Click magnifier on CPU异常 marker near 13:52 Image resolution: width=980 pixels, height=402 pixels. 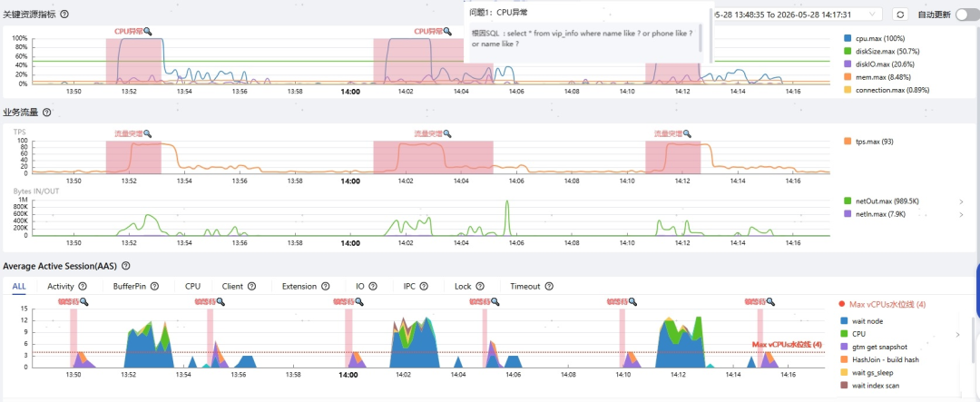point(148,31)
